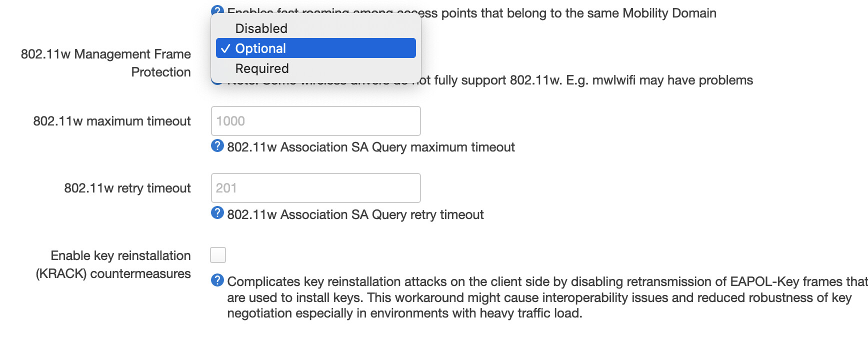Click help icon next to KRACK description

point(217,280)
